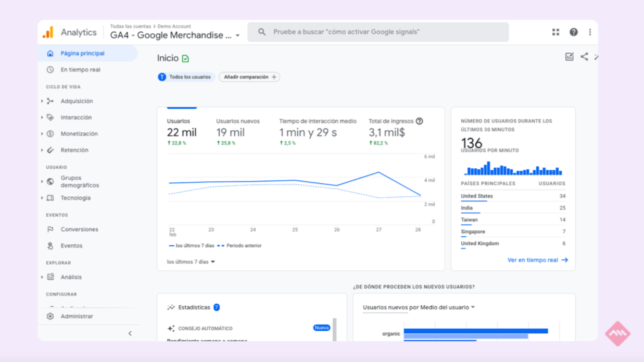
Task: Click the United States country row
Action: [x=513, y=196]
